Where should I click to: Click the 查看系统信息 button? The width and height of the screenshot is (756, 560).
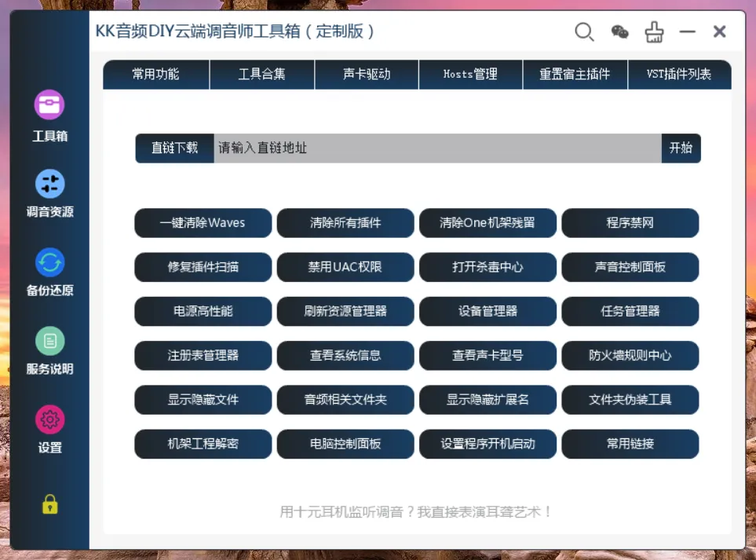[x=345, y=356]
